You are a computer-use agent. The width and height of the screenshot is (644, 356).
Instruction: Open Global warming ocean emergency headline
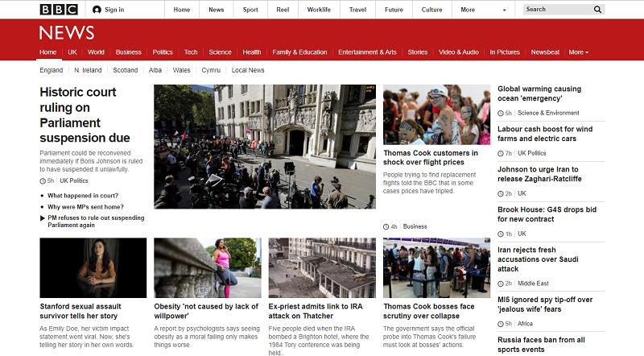pyautogui.click(x=539, y=93)
